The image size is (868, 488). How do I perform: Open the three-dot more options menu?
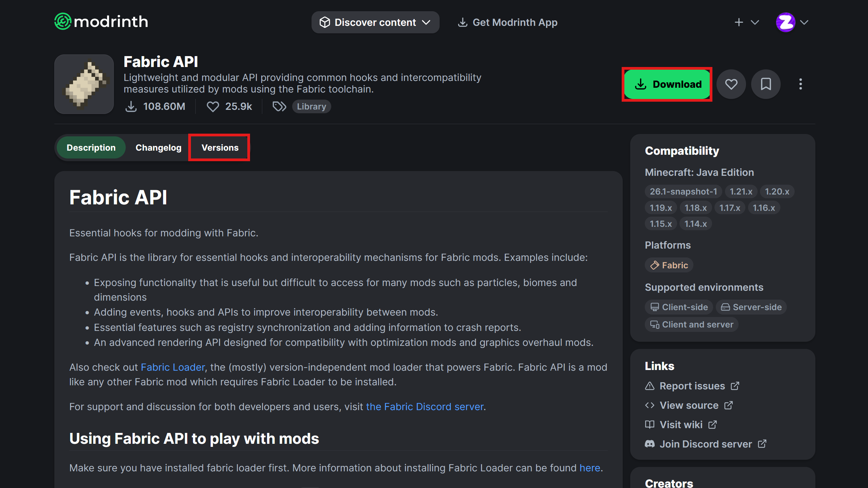[x=800, y=84]
